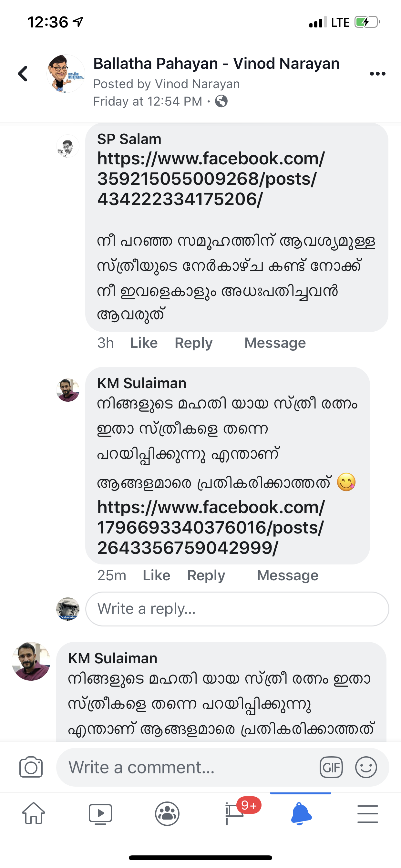Open the Groups tab
The width and height of the screenshot is (401, 868).
[167, 813]
